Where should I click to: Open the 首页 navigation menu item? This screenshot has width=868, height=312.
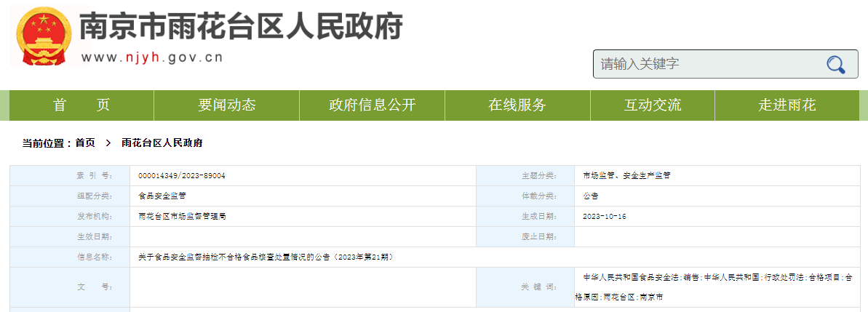81,105
